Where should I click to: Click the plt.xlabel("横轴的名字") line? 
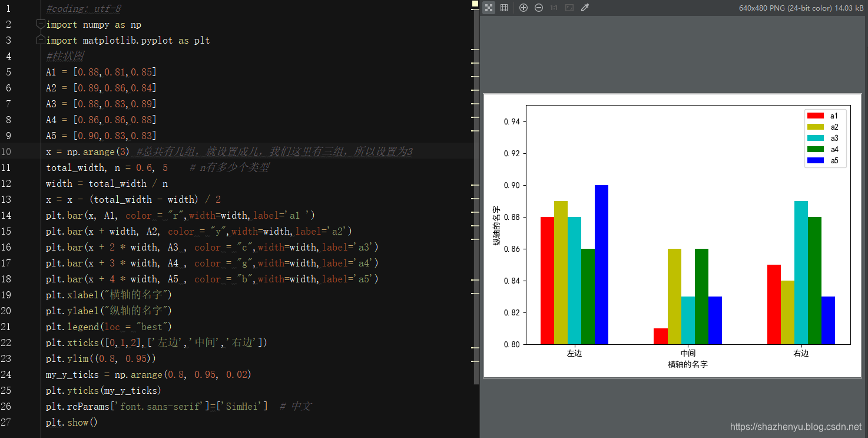(109, 295)
